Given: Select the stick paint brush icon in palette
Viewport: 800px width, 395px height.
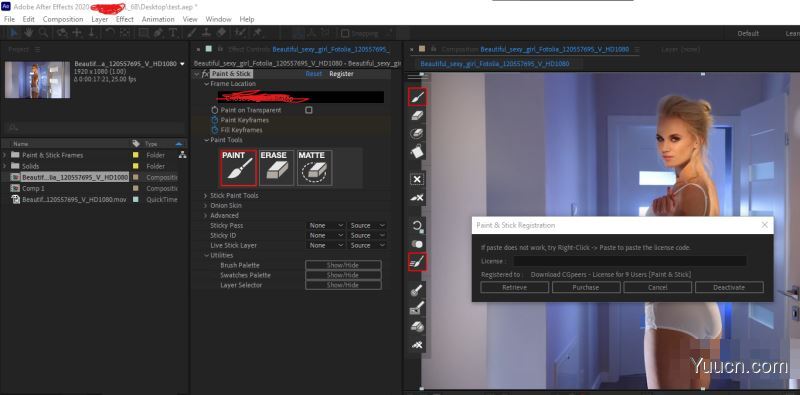Looking at the screenshot, I should (x=417, y=262).
